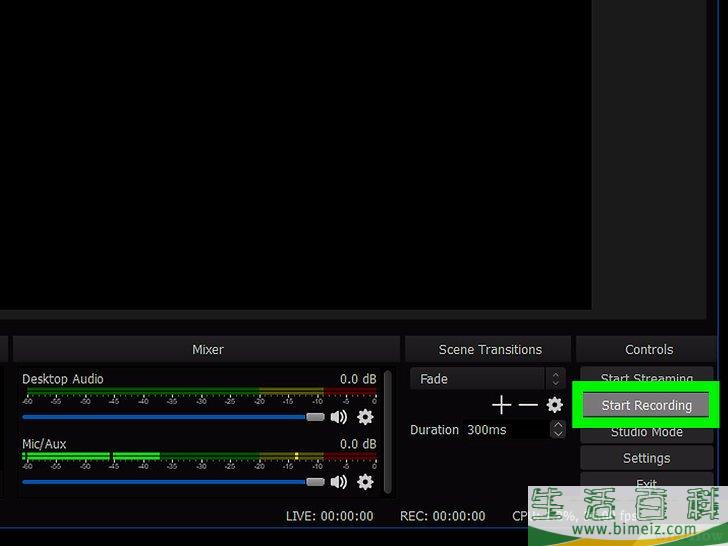Viewport: 728px width, 546px height.
Task: Click the Duration stepper arrows
Action: (x=557, y=430)
